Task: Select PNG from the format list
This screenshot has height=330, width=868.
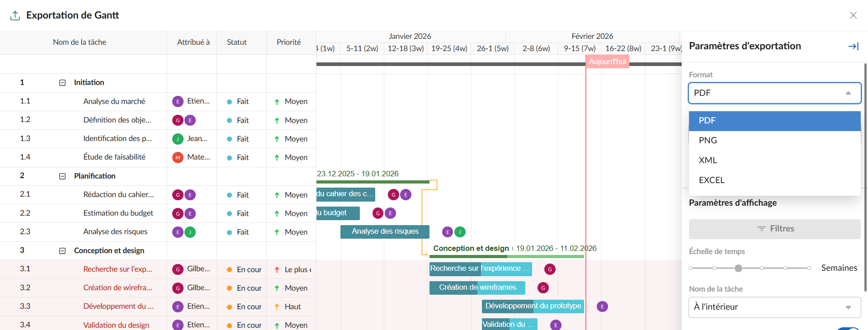Action: click(x=708, y=141)
